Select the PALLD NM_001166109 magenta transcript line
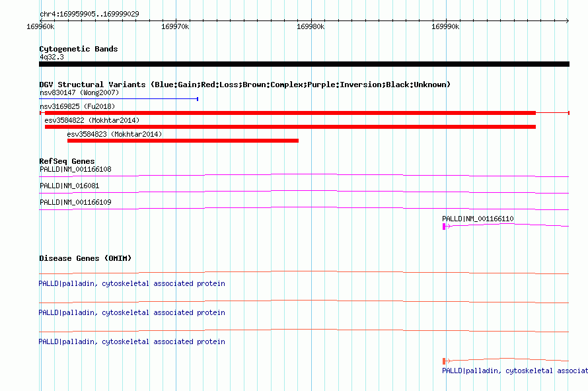Image resolution: width=588 pixels, height=391 pixels. pyautogui.click(x=304, y=208)
